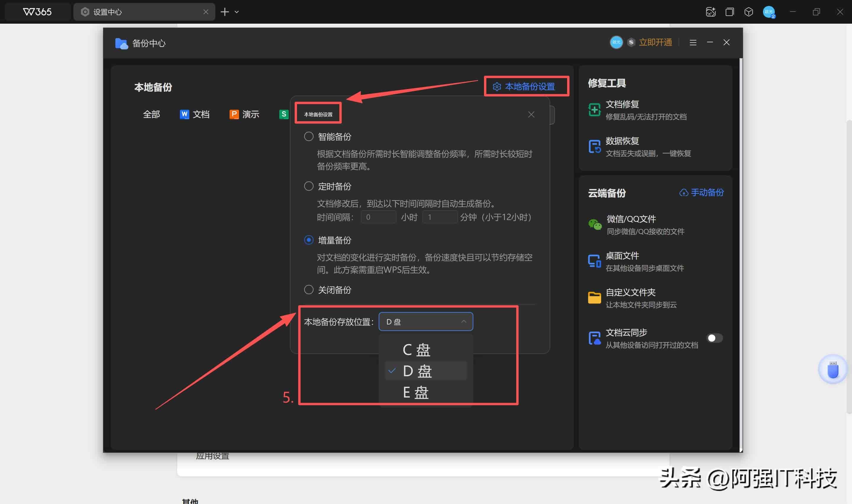Click the 备份中心 folder cloud icon

(121, 43)
